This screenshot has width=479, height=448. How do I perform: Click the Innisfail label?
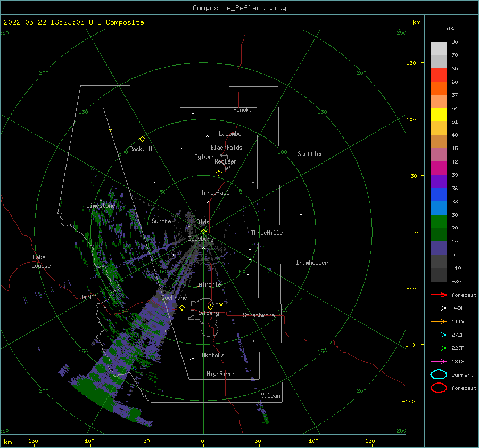(215, 193)
